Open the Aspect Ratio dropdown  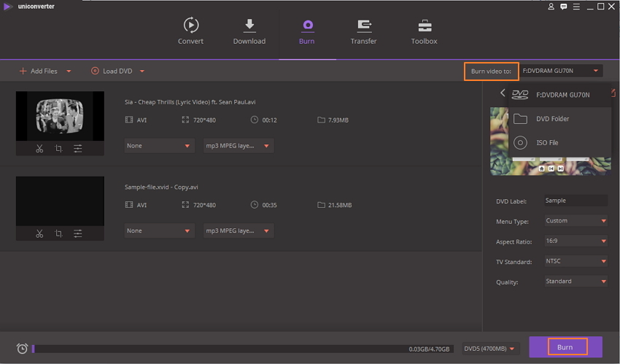pos(576,241)
